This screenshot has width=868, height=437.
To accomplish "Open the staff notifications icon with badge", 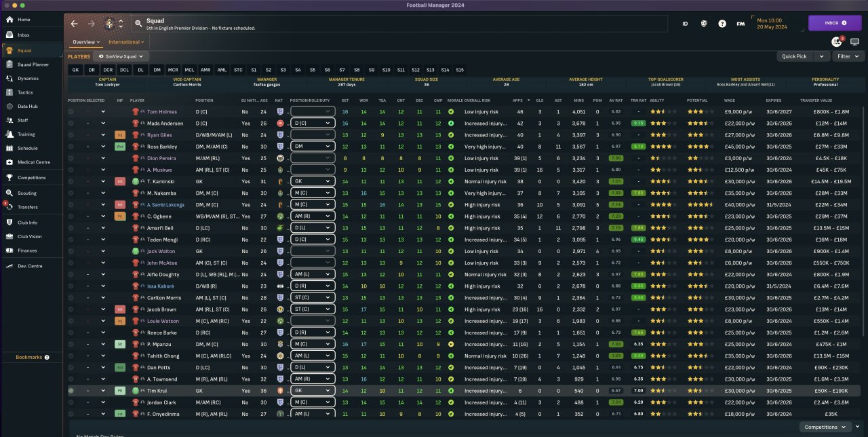I will coord(837,41).
